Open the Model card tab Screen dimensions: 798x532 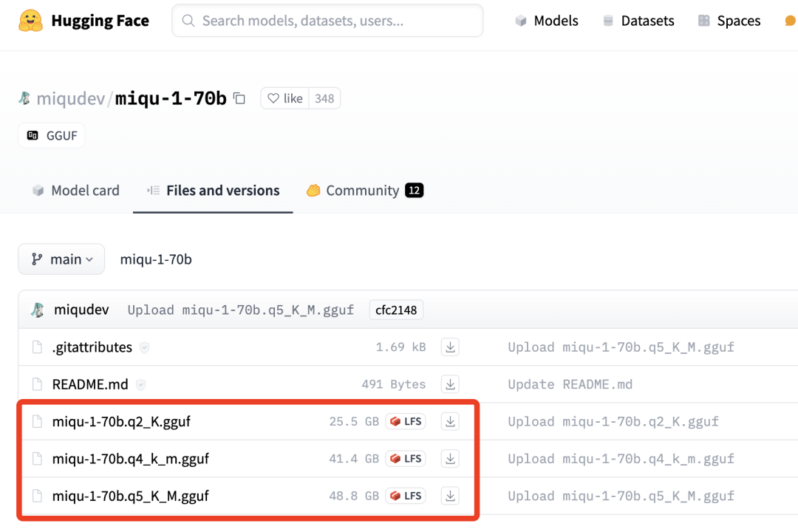(76, 191)
